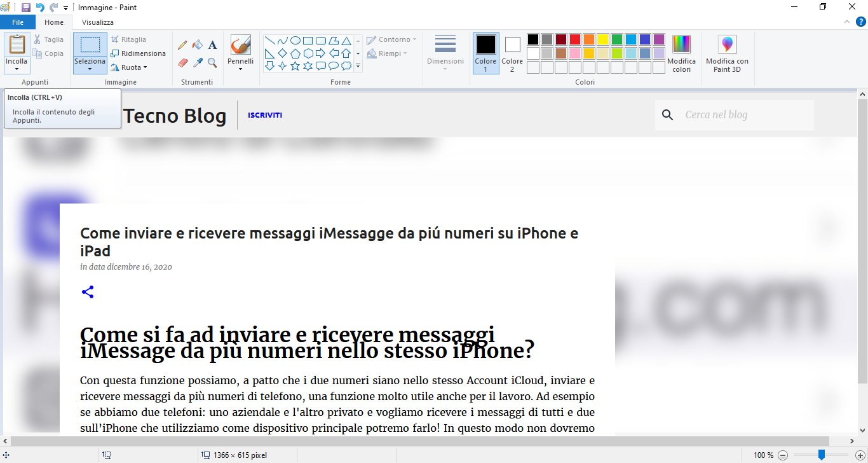Select the Magnifier zoom tool

pyautogui.click(x=212, y=63)
